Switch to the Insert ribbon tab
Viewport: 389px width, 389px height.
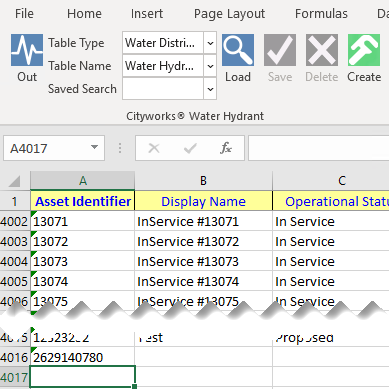click(147, 14)
